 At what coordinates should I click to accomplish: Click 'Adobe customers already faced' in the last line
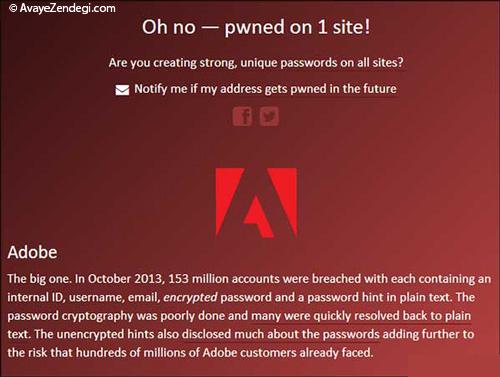287,352
